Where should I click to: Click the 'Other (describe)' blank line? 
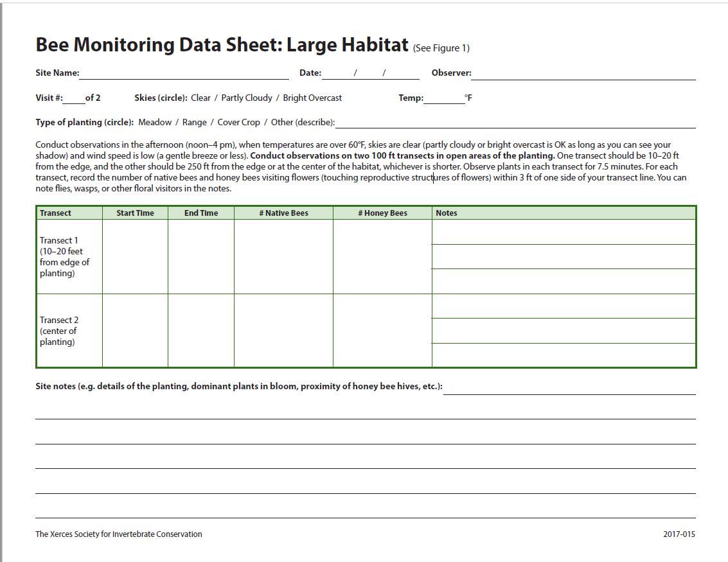tap(515, 123)
